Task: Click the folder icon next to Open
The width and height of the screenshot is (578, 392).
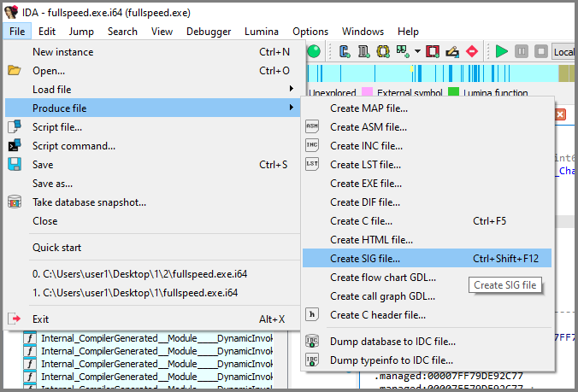Action: pos(15,70)
